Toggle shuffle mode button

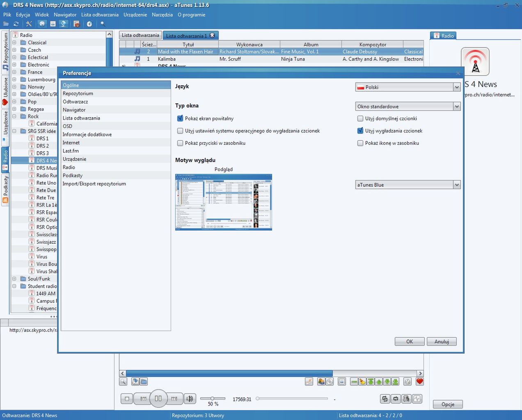385,399
